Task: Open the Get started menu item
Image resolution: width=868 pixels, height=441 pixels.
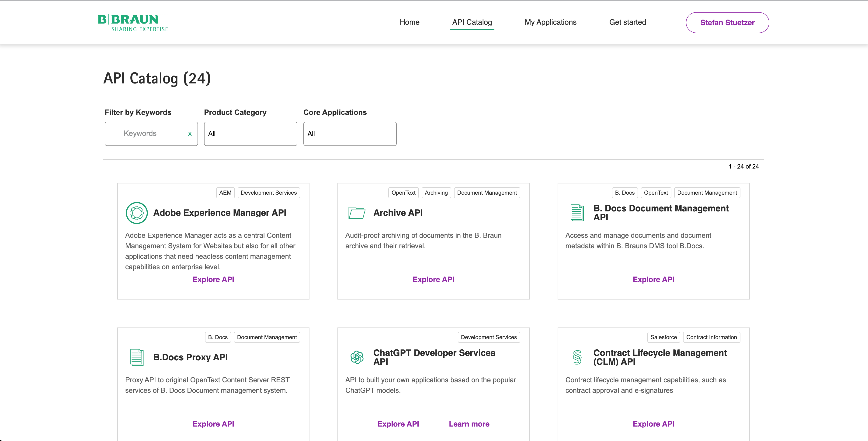Action: tap(627, 22)
